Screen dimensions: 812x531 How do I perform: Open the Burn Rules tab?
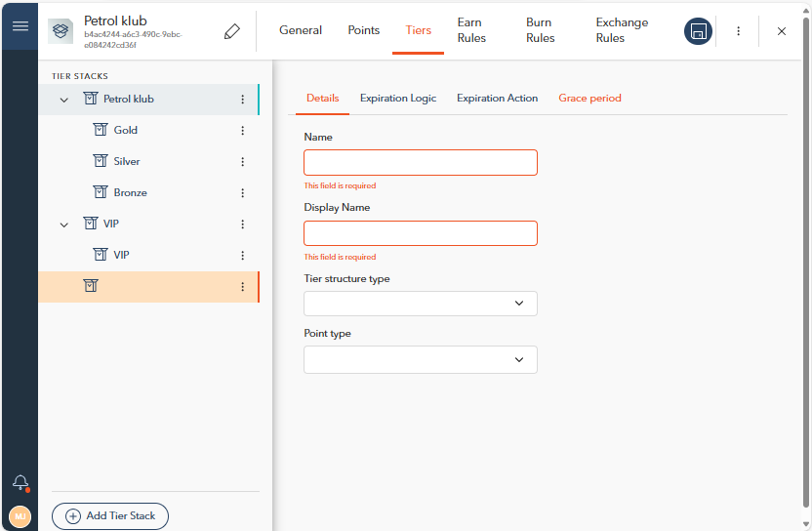540,30
